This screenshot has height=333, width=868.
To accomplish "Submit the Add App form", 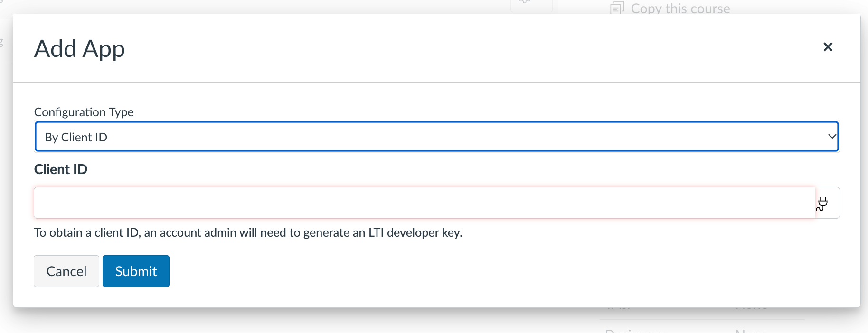I will coord(136,271).
